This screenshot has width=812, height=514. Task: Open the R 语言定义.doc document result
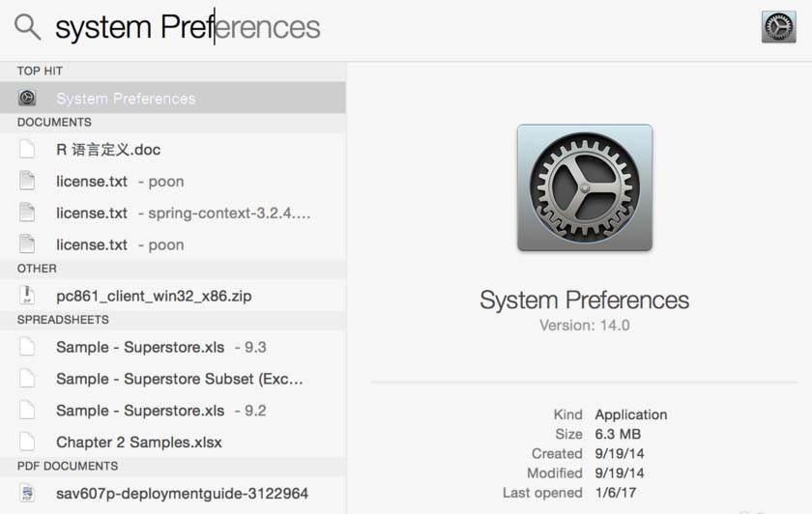(x=108, y=150)
